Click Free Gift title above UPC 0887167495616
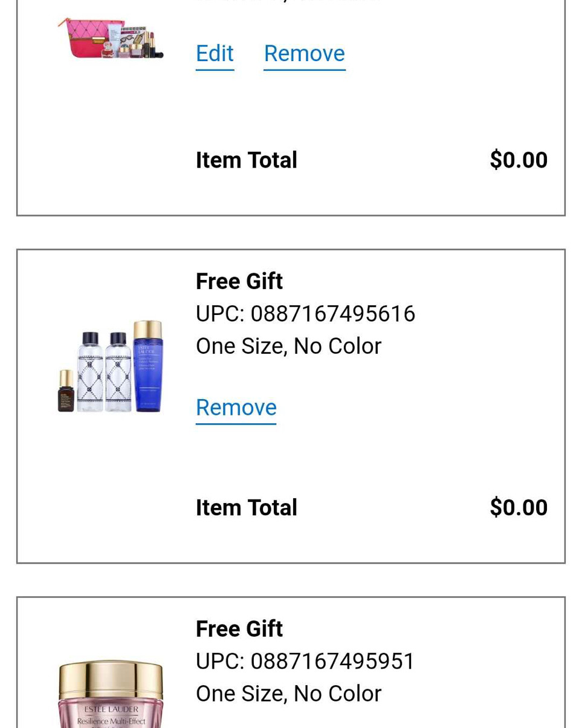This screenshot has width=582, height=728. [x=239, y=281]
